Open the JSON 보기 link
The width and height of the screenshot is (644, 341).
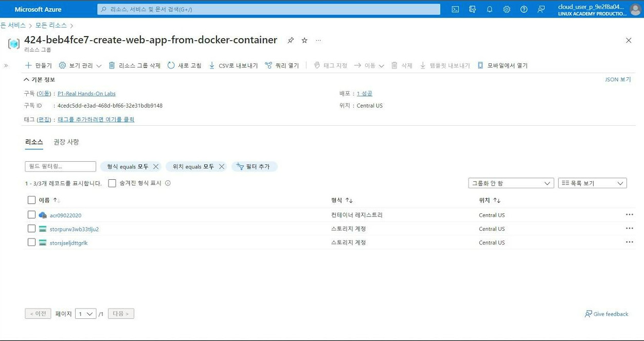(x=618, y=79)
